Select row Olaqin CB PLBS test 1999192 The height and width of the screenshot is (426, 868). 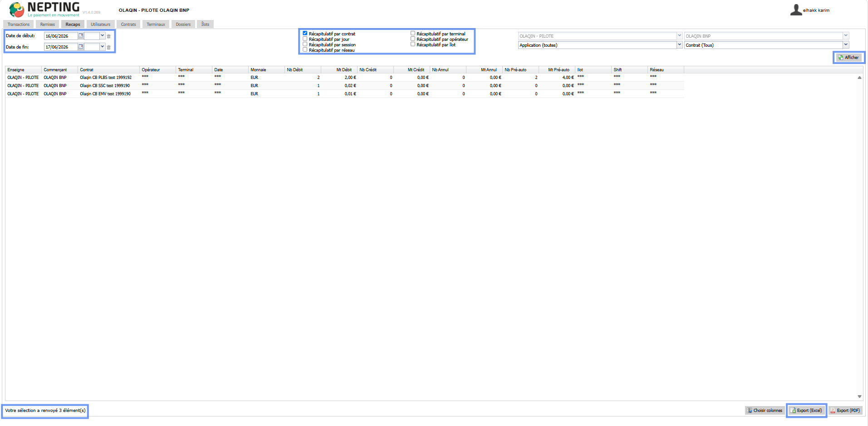coord(345,78)
